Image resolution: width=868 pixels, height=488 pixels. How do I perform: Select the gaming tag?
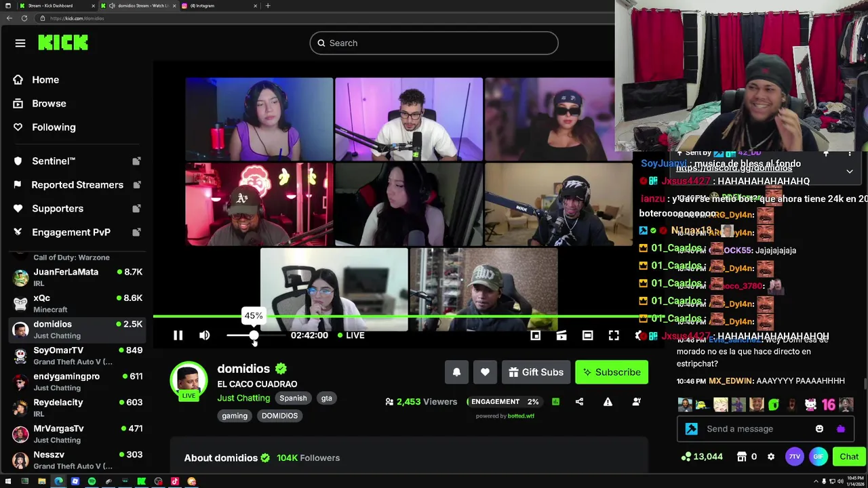(235, 416)
